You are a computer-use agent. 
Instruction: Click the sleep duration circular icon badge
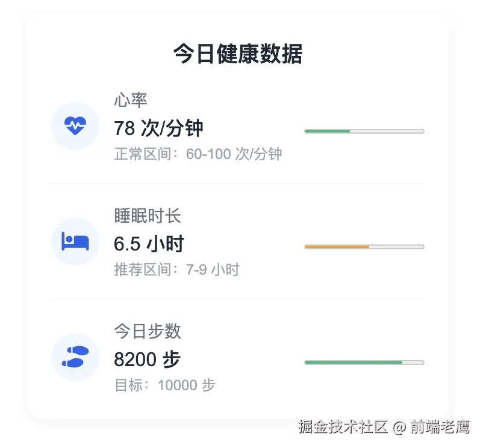click(x=75, y=241)
